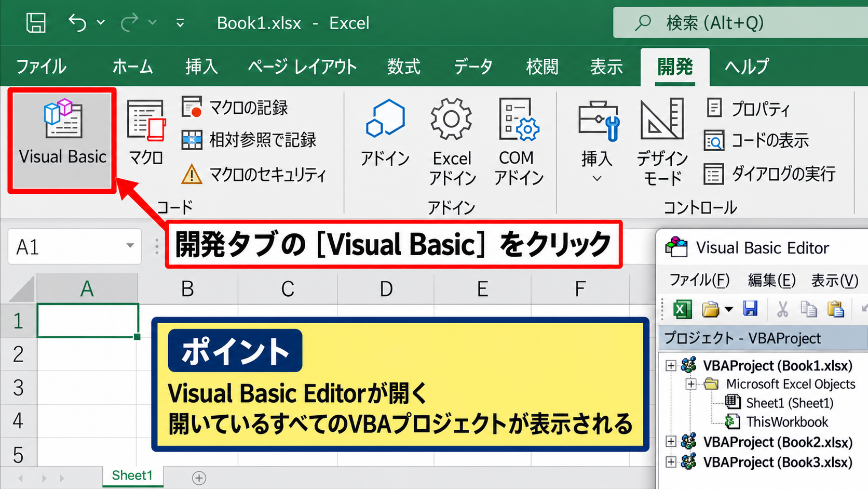Viewport: 868px width, 489px height.
Task: Open the Name Box dropdown arrow
Action: coord(130,246)
